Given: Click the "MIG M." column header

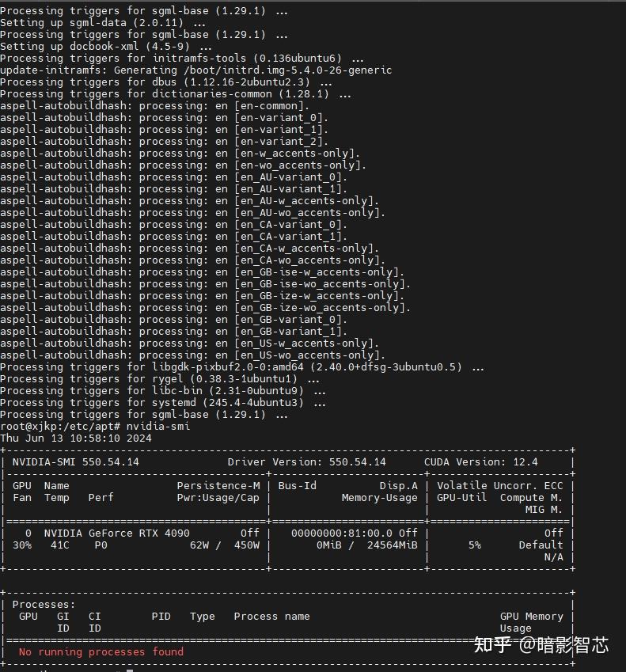Looking at the screenshot, I should [544, 510].
